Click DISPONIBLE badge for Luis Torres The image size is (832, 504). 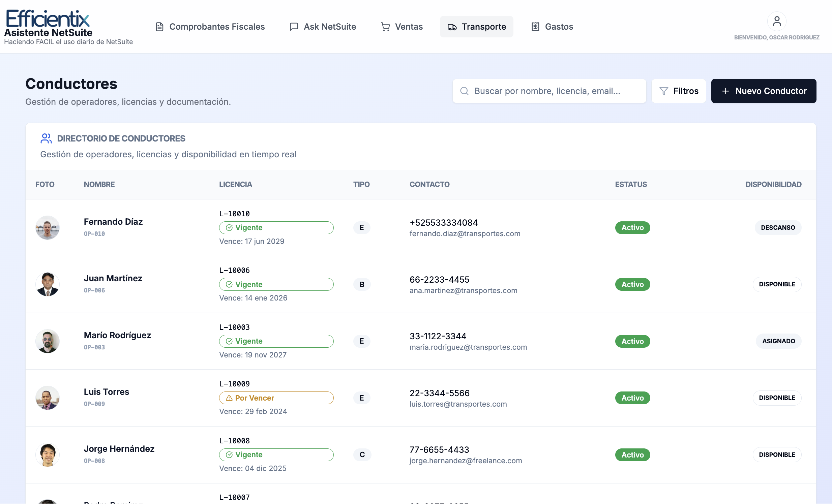click(x=777, y=398)
